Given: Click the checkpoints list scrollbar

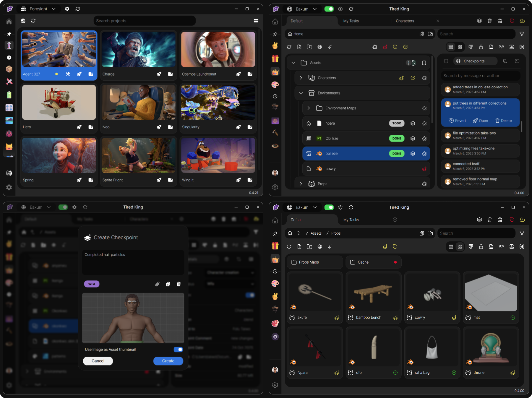Looking at the screenshot, I should pos(521,126).
